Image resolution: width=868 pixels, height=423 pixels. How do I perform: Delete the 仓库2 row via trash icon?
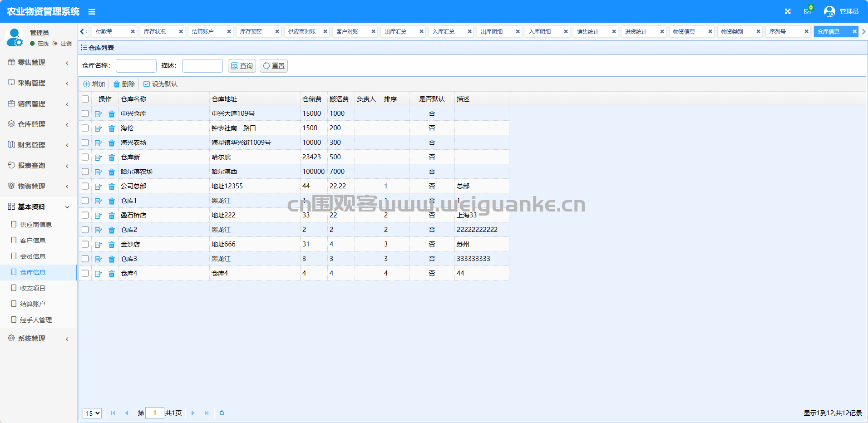click(112, 230)
